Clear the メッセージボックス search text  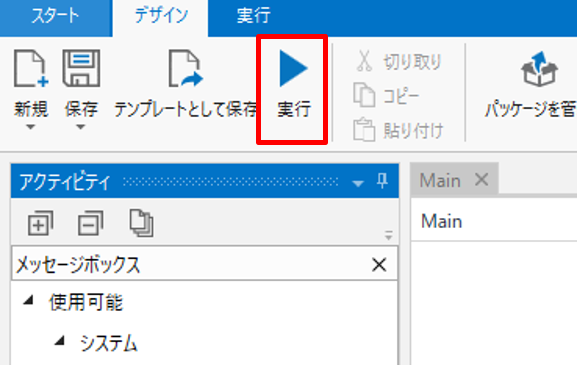pos(379,265)
